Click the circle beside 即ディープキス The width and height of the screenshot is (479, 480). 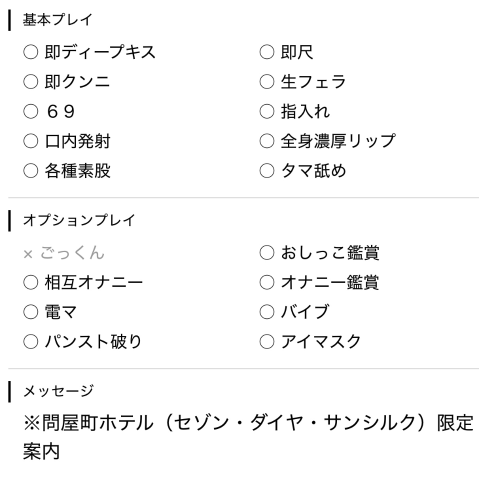[30, 52]
